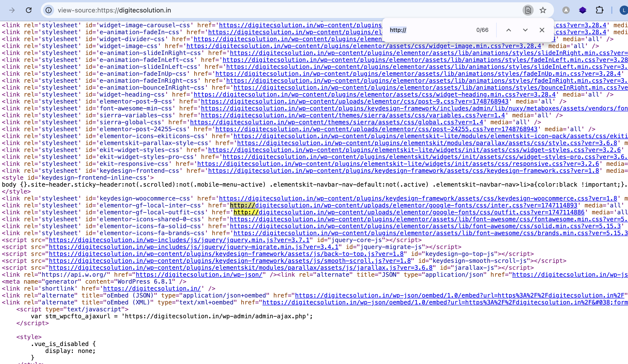Open the gray triangle extension icon
Viewport: 628px width, 364px height.
[566, 10]
